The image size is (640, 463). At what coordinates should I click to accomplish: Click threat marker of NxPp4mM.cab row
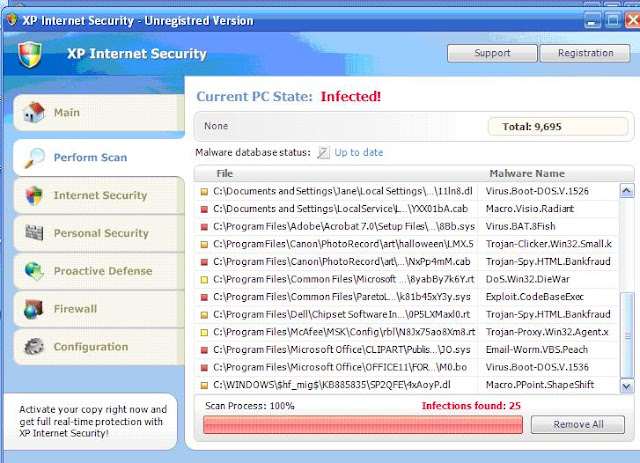point(204,262)
